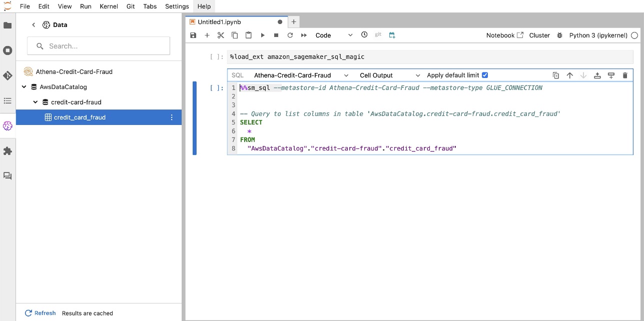Collapse the AwsDataCatalog tree node

[x=24, y=87]
